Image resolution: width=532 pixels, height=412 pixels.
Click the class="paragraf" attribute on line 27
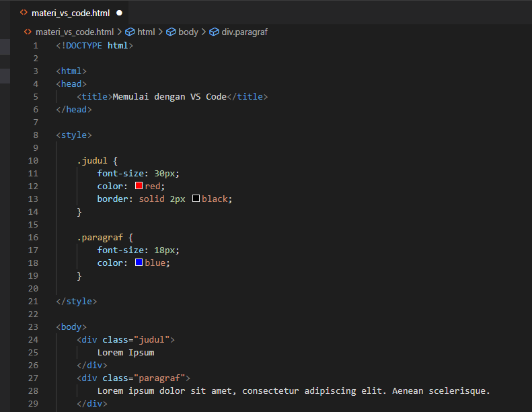tap(143, 378)
